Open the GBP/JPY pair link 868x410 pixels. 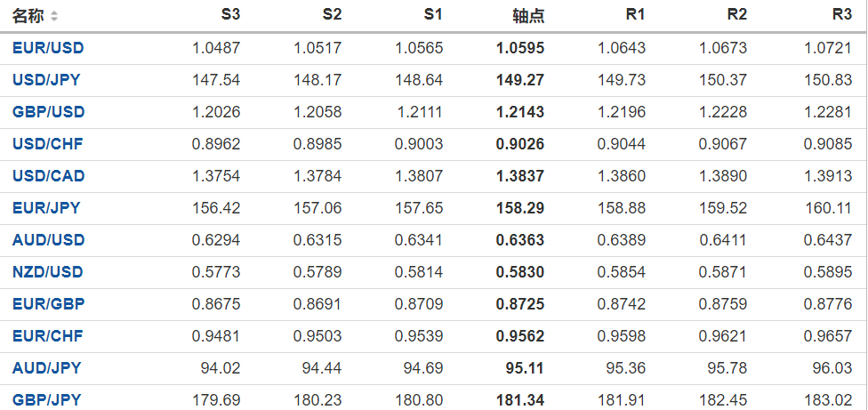tap(46, 400)
